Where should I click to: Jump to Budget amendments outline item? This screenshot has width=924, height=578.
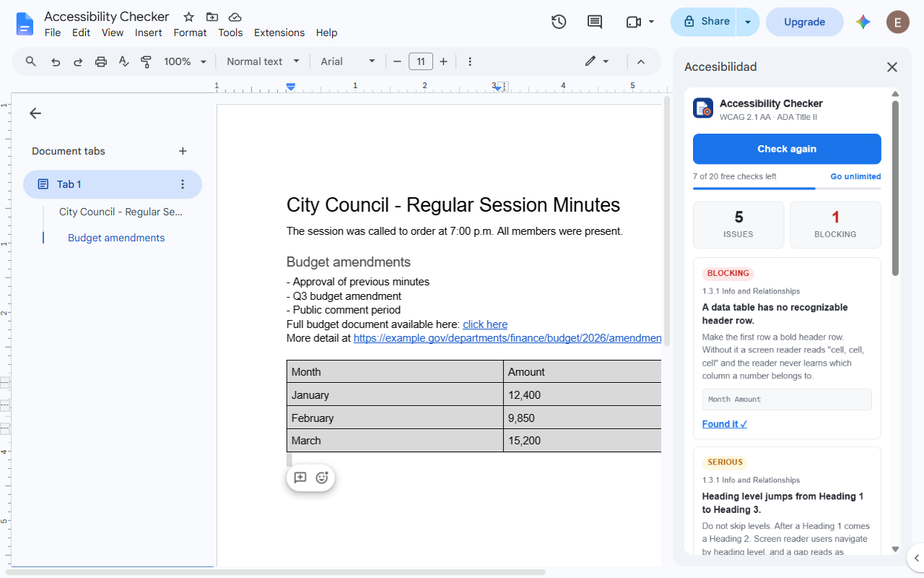click(116, 238)
